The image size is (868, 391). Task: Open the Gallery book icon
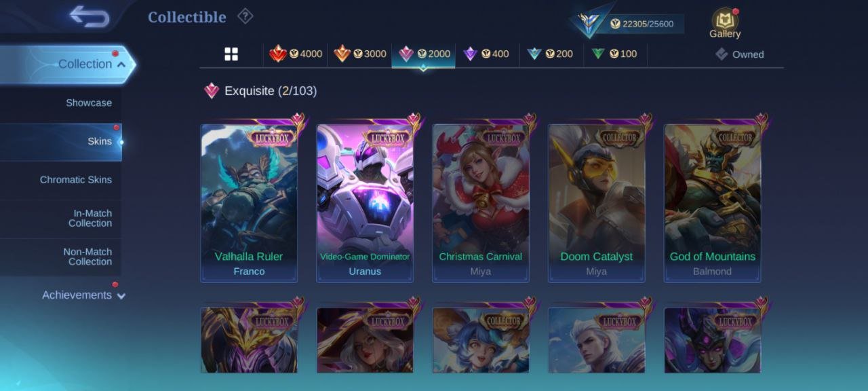click(724, 19)
